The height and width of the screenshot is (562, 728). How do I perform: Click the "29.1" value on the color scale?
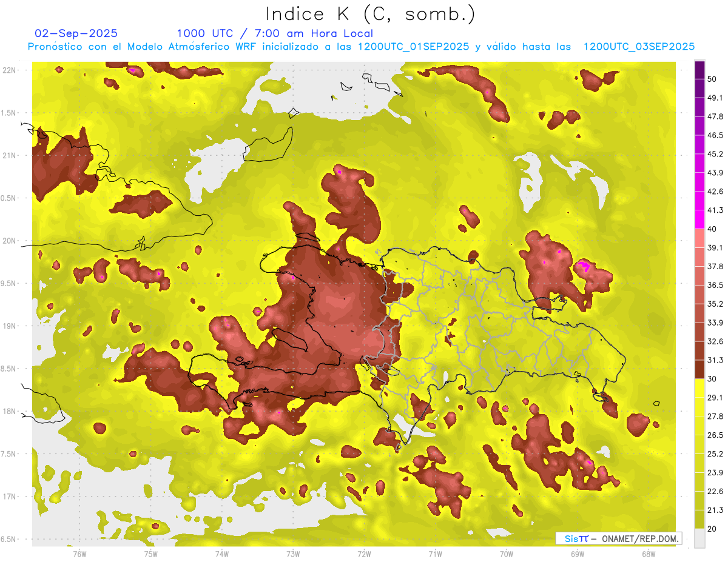(716, 398)
